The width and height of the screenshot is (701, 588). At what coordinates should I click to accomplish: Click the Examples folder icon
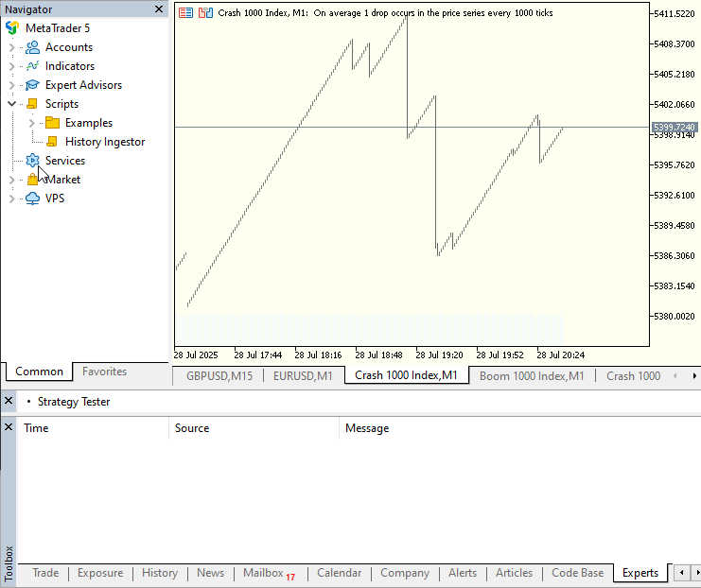pyautogui.click(x=52, y=123)
